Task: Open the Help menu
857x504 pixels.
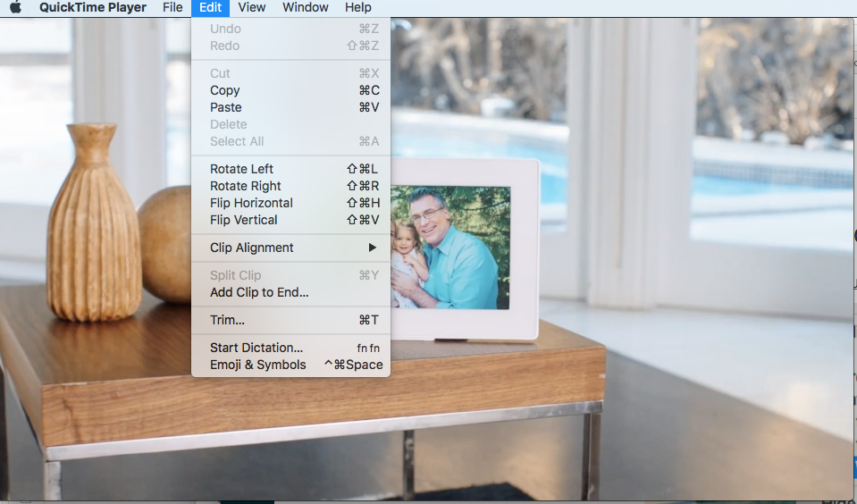Action: 358,8
